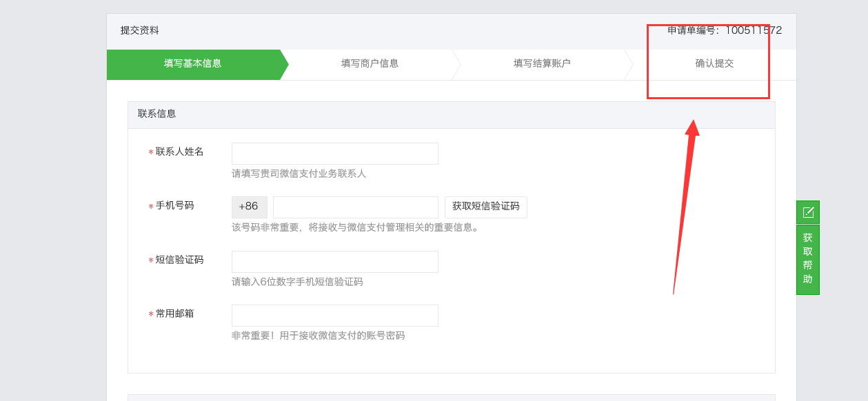Click the green edit note icon
The height and width of the screenshot is (401, 868).
pos(808,212)
